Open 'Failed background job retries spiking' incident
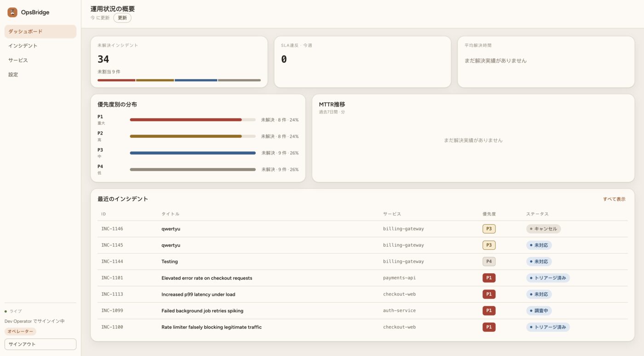The width and height of the screenshot is (644, 356). point(202,311)
